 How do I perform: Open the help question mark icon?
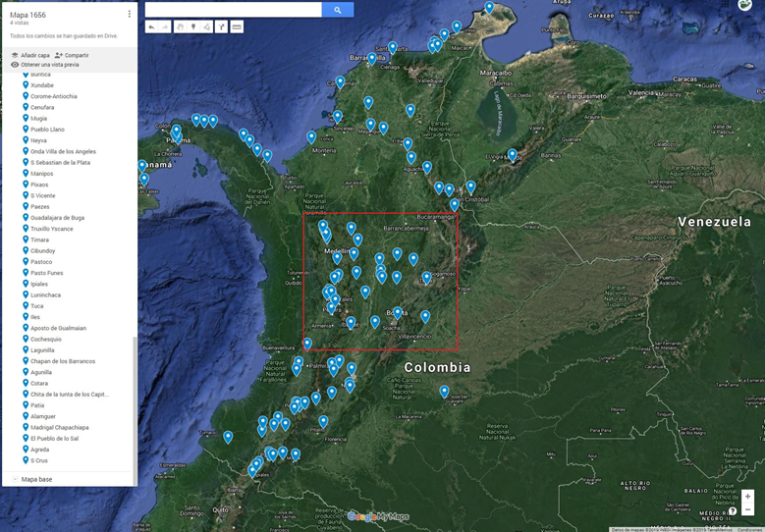pos(733,511)
